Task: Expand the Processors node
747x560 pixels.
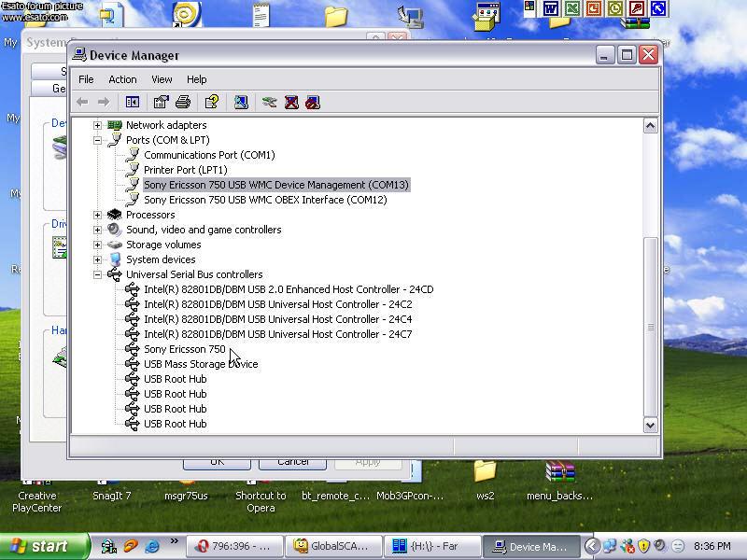Action: pyautogui.click(x=97, y=215)
